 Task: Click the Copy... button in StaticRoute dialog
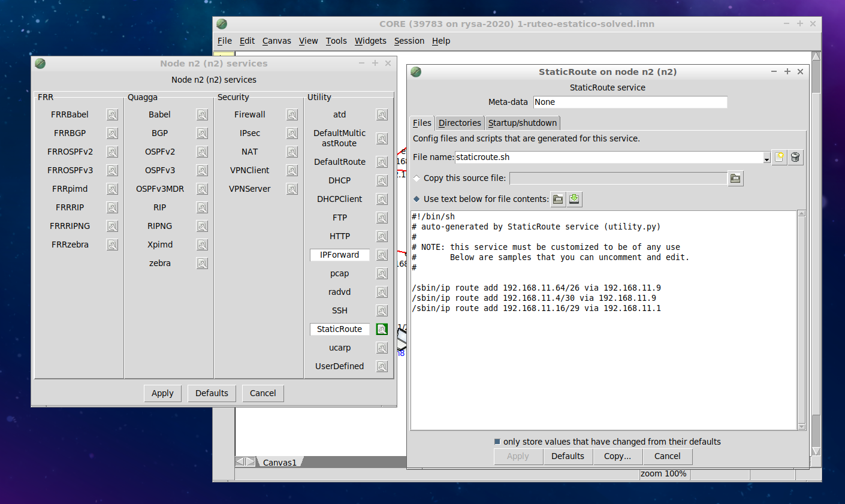[617, 456]
